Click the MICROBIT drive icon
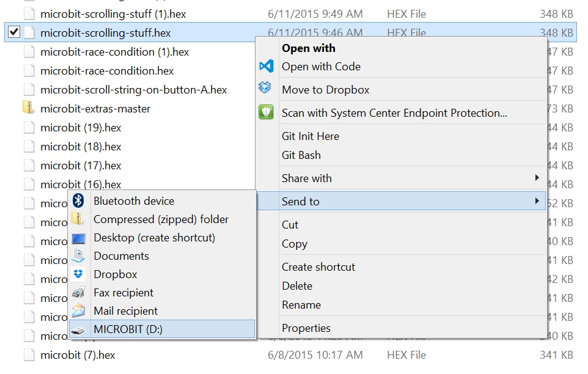The height and width of the screenshot is (374, 588). click(x=78, y=330)
